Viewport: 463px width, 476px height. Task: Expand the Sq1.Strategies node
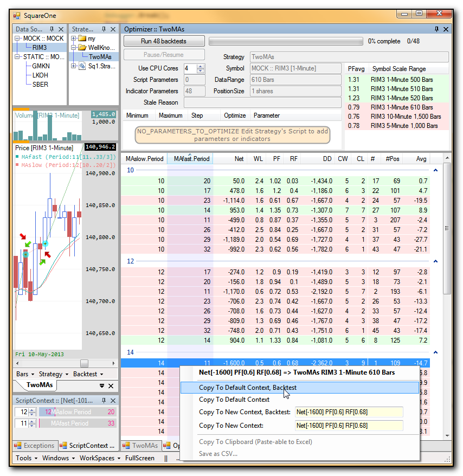tap(74, 66)
